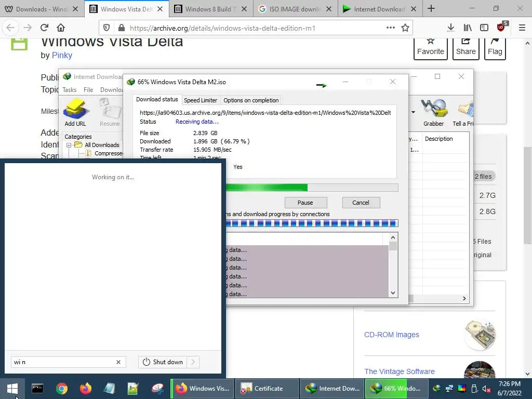Open Command Prompt from the taskbar
532x399 pixels.
point(37,389)
